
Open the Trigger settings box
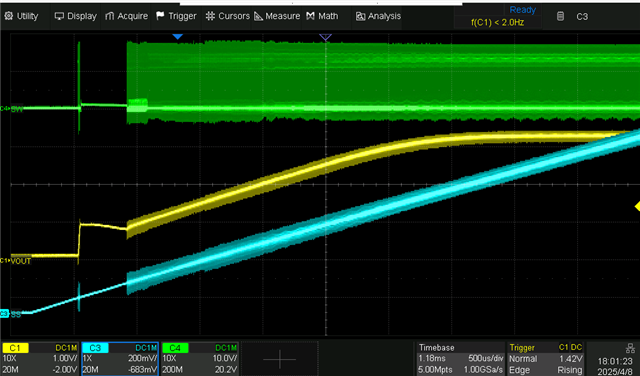(x=546, y=359)
